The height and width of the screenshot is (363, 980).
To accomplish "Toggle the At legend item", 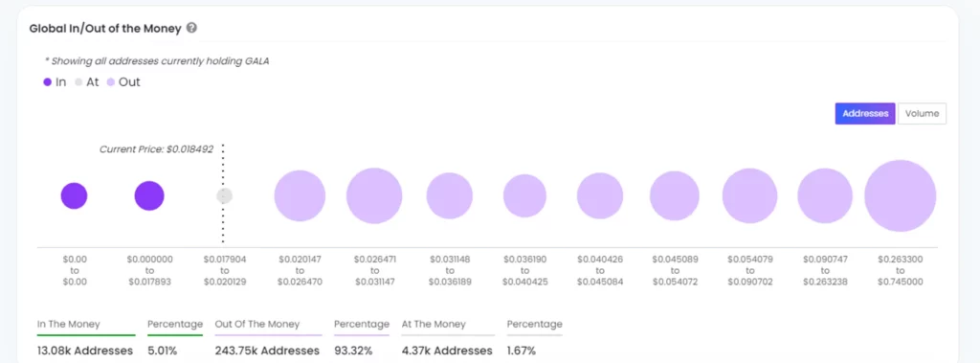I will (87, 82).
